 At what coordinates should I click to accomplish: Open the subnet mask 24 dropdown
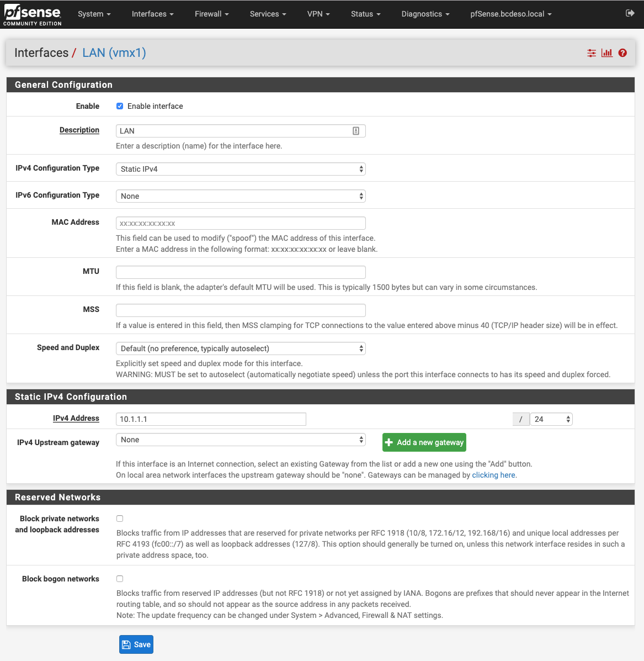tap(551, 419)
